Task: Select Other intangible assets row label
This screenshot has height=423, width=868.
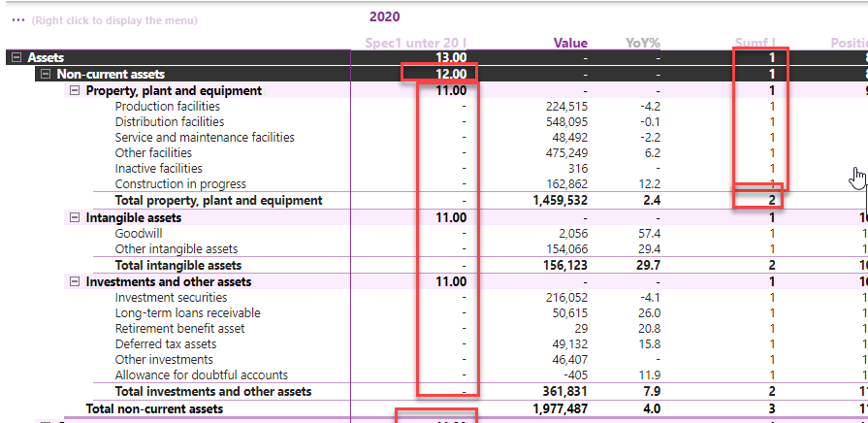Action: (x=177, y=249)
